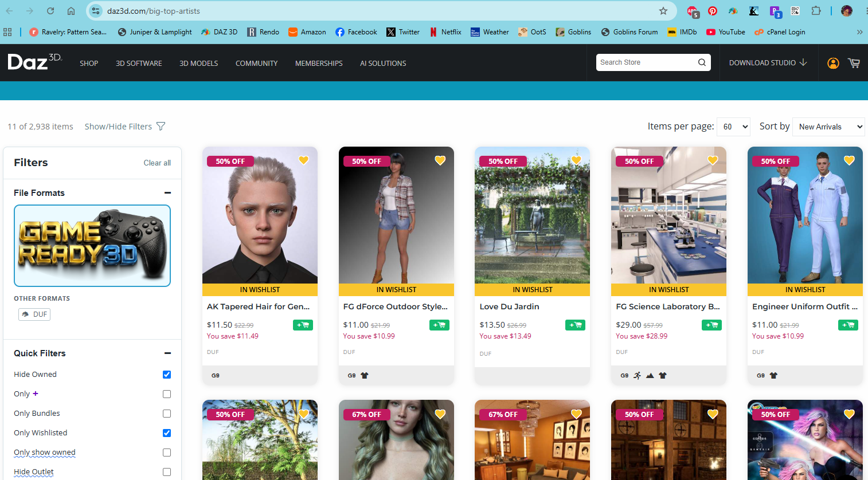
Task: Open Ravelry bookmark
Action: 68,32
